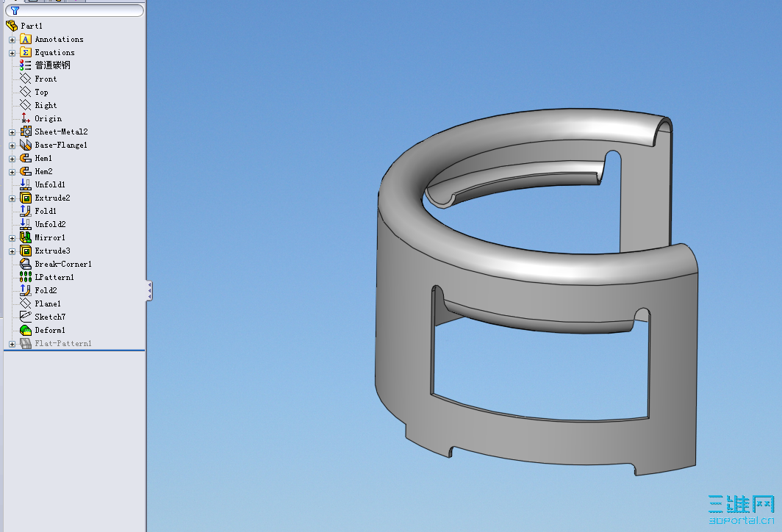The height and width of the screenshot is (532, 782).
Task: Expand the Mirror1 node
Action: click(12, 238)
